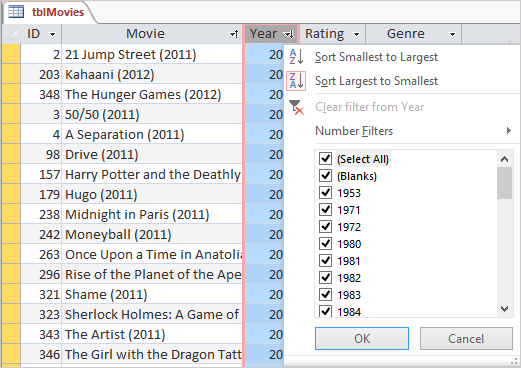Screen dimensions: 521x368
Task: Click the Cancel button
Action: (466, 338)
